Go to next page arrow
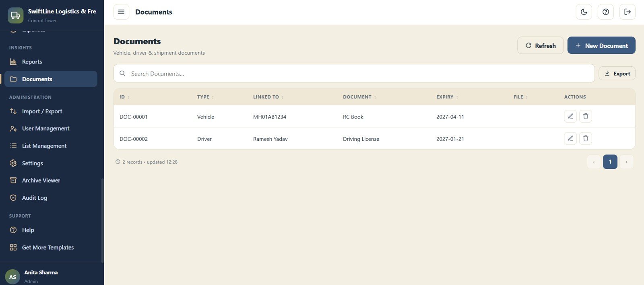Viewport: 644px width, 285px height. pos(626,162)
